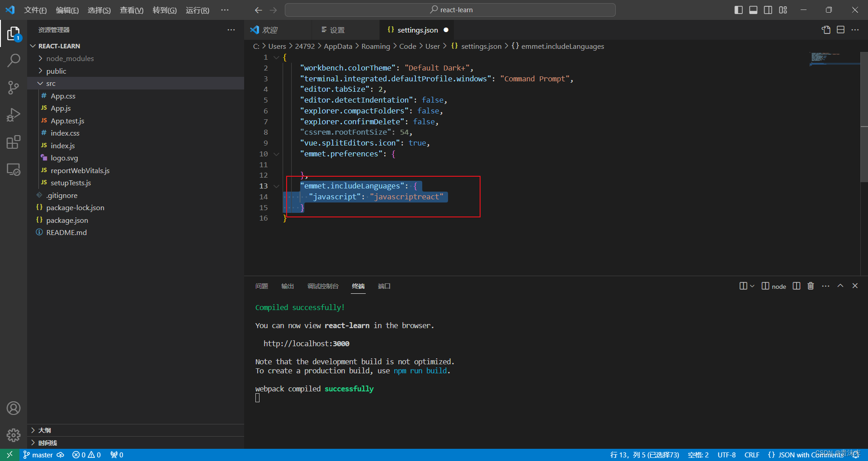The width and height of the screenshot is (868, 461).
Task: Expand the outline (大纲) section
Action: point(136,430)
